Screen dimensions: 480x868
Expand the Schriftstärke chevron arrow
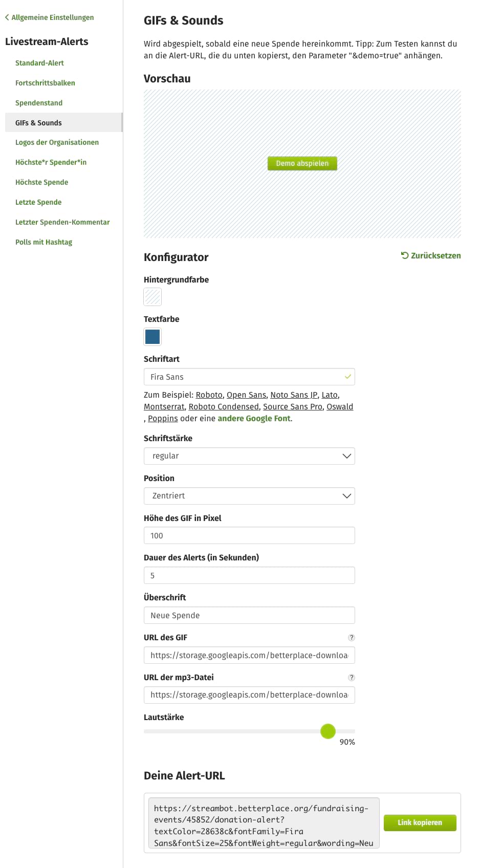346,455
